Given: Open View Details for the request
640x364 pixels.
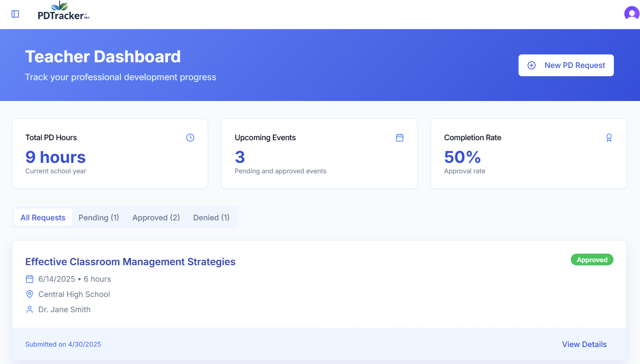Looking at the screenshot, I should coord(584,344).
